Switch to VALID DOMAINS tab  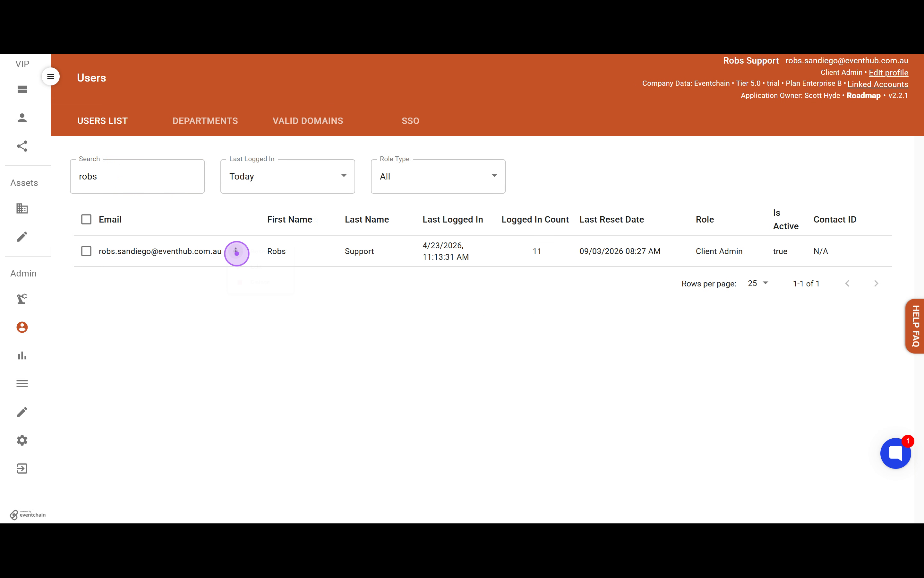tap(308, 121)
